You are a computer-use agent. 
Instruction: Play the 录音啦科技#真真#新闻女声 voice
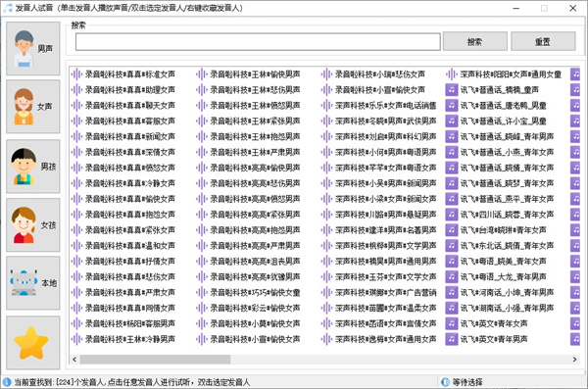click(129, 136)
